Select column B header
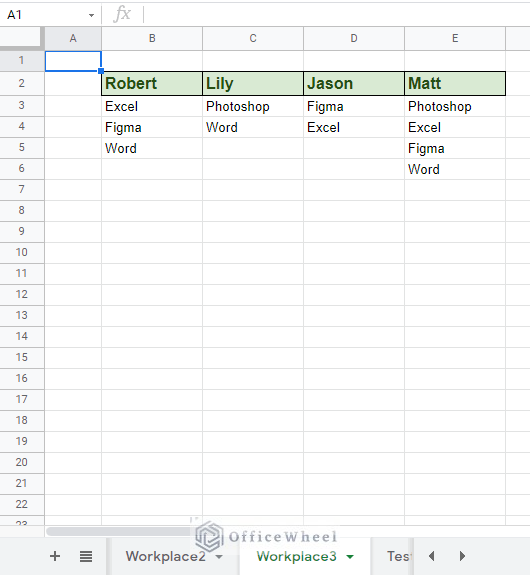Screen dimensions: 530x575 click(152, 38)
